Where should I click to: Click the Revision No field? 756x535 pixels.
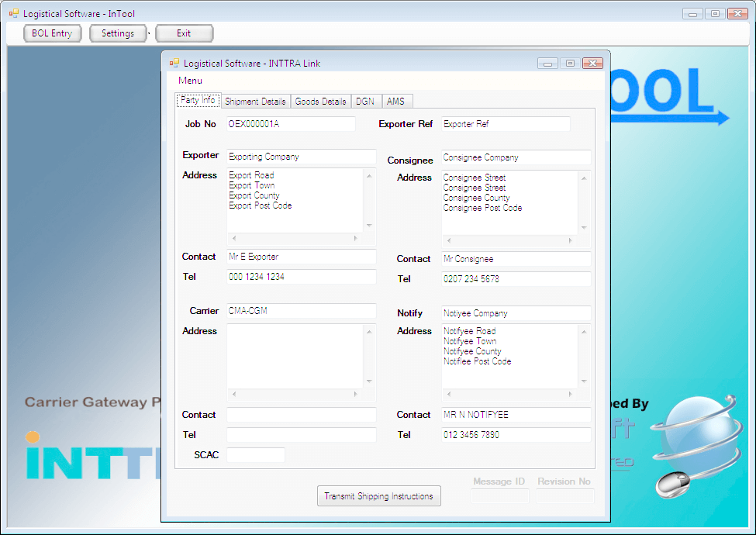(565, 496)
